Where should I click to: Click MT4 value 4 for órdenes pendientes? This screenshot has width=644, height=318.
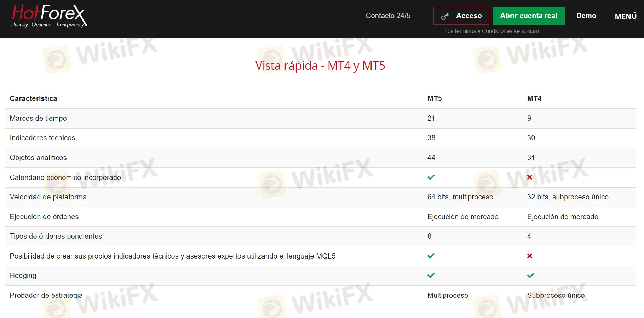(x=529, y=236)
